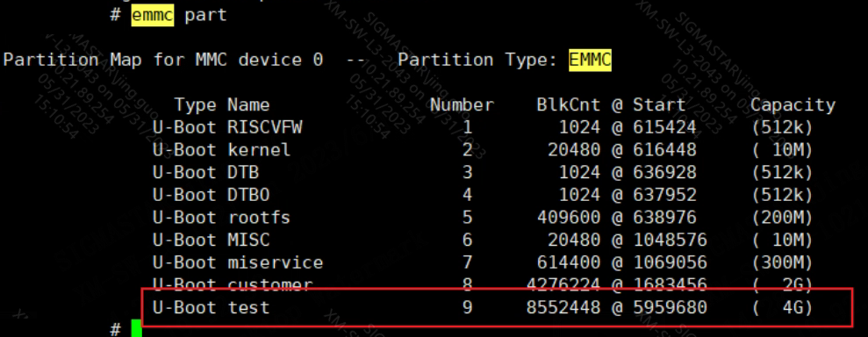Click the '( 4G)' capacity value
The width and height of the screenshot is (868, 337).
(782, 307)
